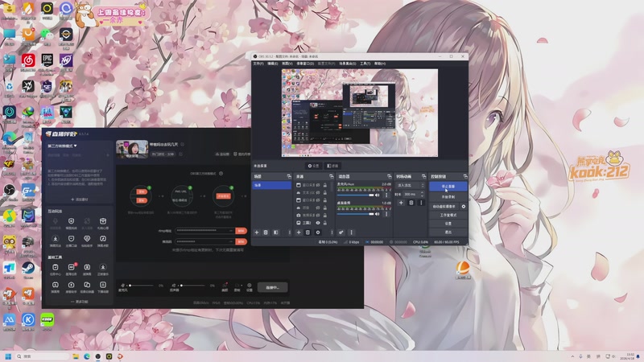The height and width of the screenshot is (362, 644).
Task: Open scene filters icon in Scenes panel
Action: coord(275,232)
